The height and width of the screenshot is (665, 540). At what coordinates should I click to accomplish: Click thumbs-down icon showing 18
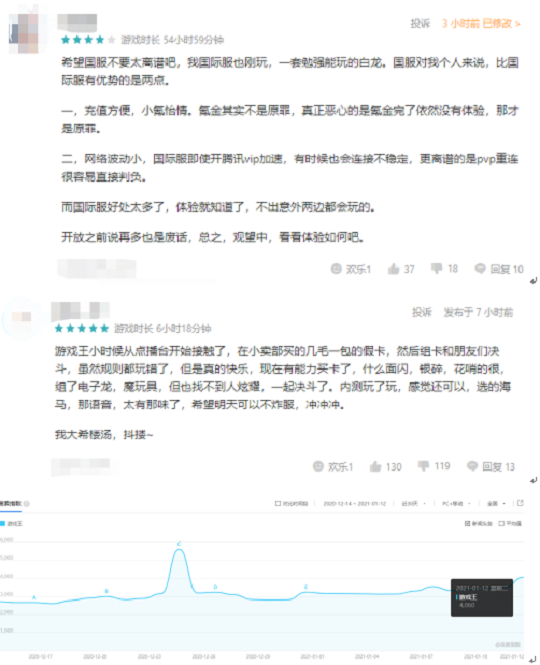point(436,268)
